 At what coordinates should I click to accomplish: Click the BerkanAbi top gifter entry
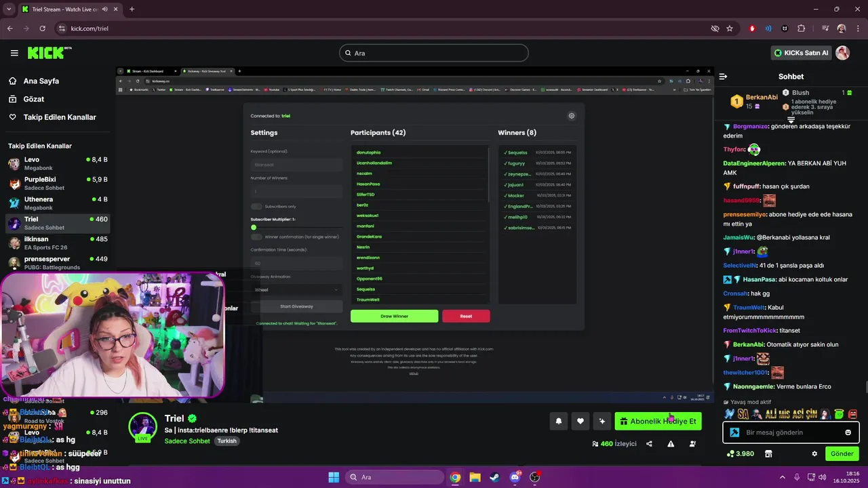(754, 101)
